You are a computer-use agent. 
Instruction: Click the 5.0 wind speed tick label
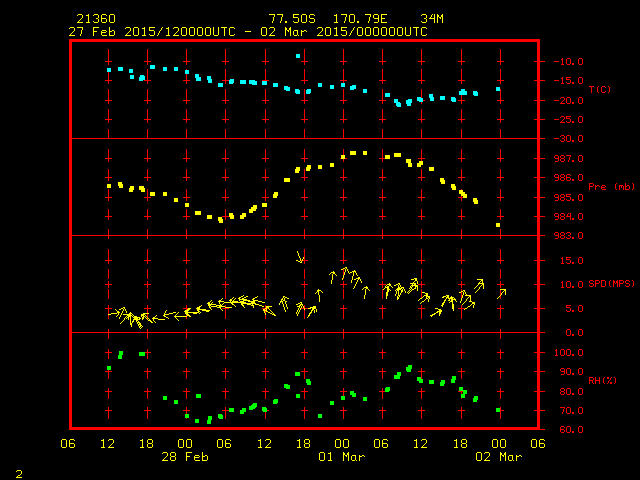(x=574, y=309)
